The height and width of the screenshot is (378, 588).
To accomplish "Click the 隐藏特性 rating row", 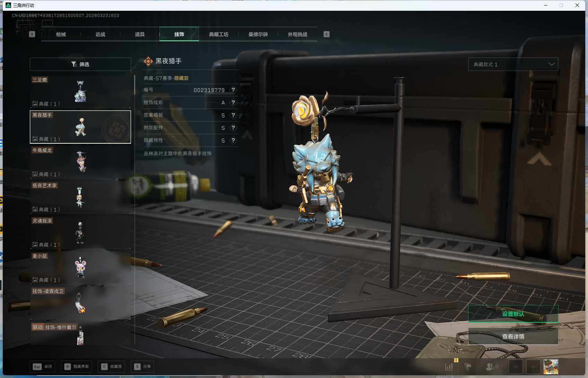I will point(191,141).
